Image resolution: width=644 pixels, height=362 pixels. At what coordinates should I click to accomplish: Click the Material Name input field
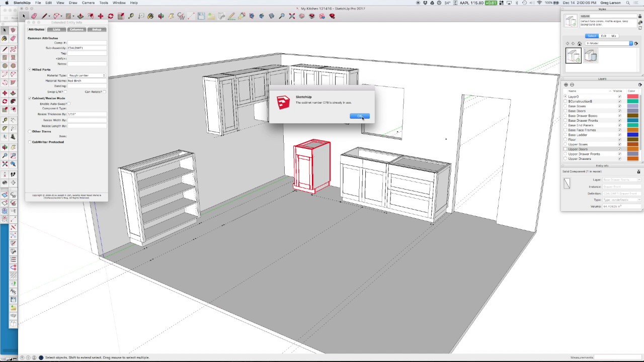pos(87,81)
